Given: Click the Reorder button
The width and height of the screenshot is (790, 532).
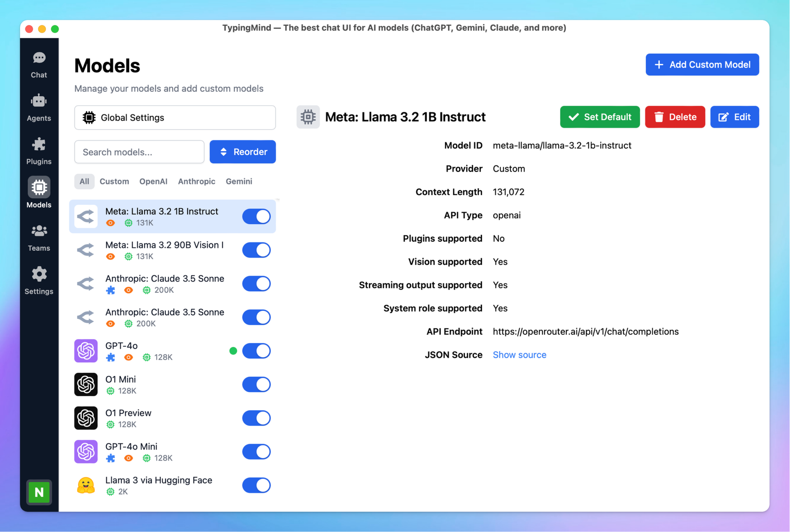Looking at the screenshot, I should [x=243, y=152].
